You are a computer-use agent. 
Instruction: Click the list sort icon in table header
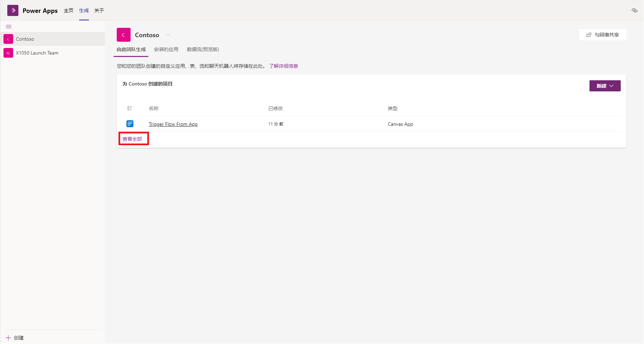click(130, 108)
